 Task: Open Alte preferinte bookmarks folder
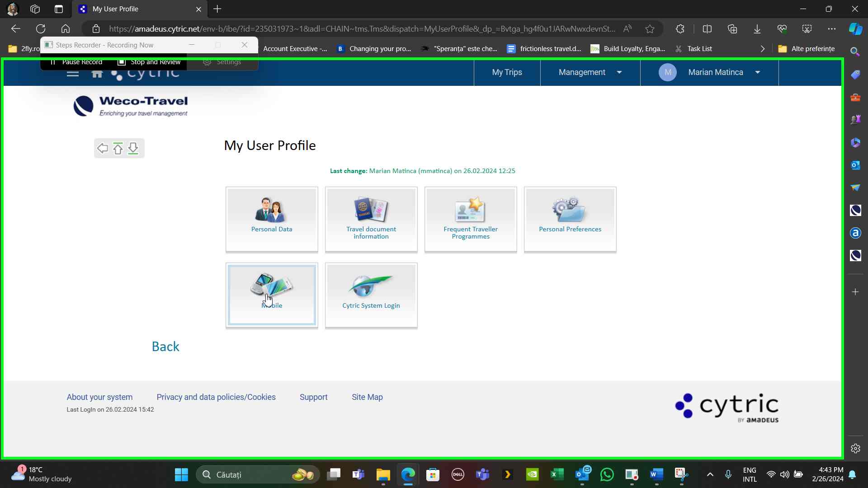click(x=807, y=49)
